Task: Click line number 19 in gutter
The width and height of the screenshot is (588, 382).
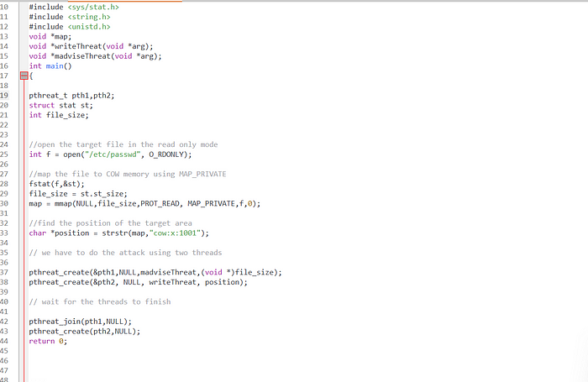Action: (x=4, y=96)
